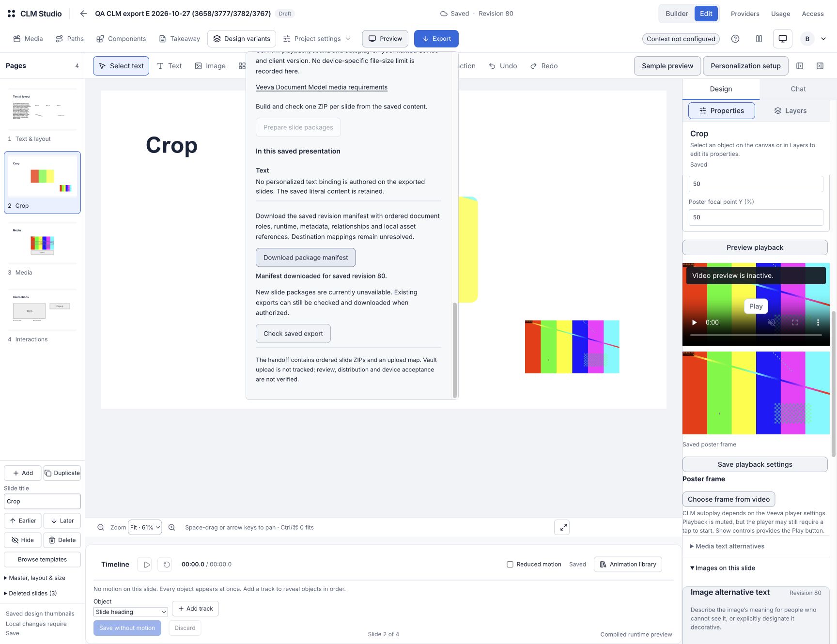
Task: Switch to the Layers tab
Action: click(790, 111)
